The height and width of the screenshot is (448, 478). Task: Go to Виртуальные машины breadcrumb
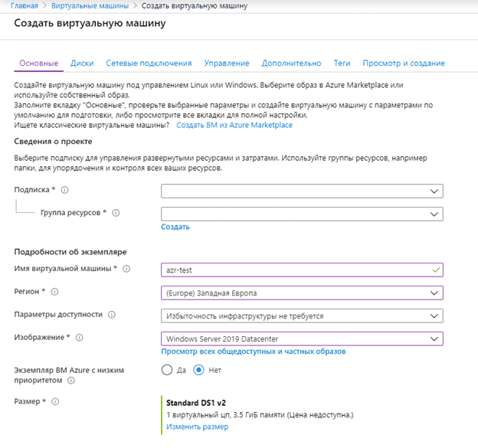pyautogui.click(x=90, y=6)
